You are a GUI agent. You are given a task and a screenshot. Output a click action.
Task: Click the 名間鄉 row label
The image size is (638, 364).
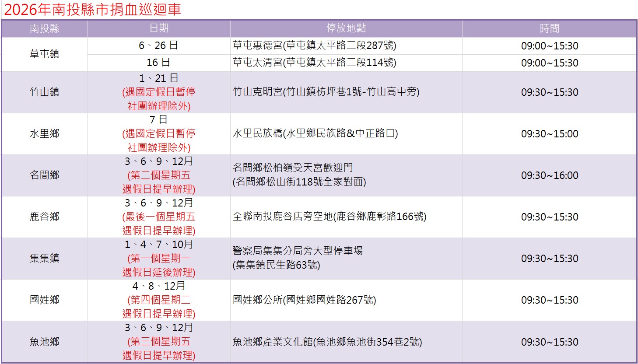tap(45, 175)
